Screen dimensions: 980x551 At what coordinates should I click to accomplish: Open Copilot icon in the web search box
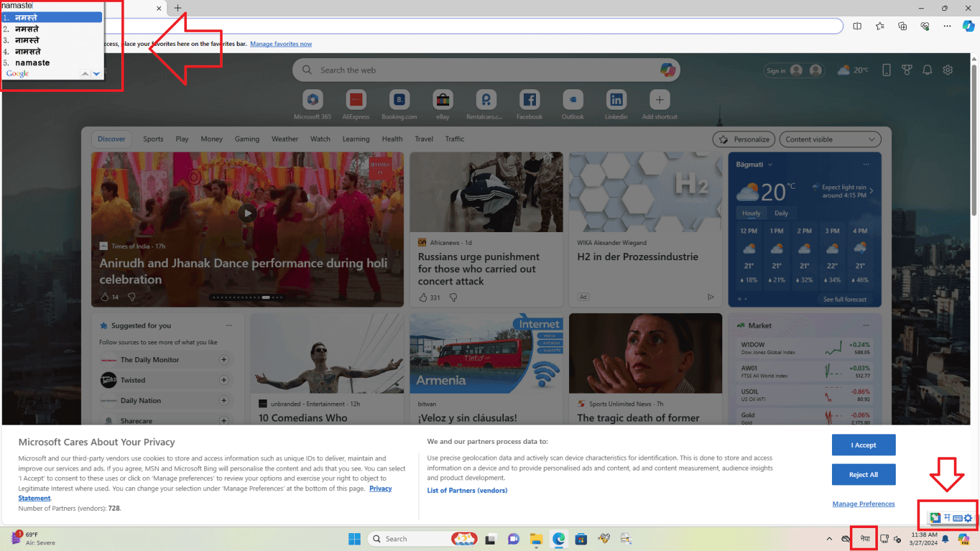coord(667,70)
